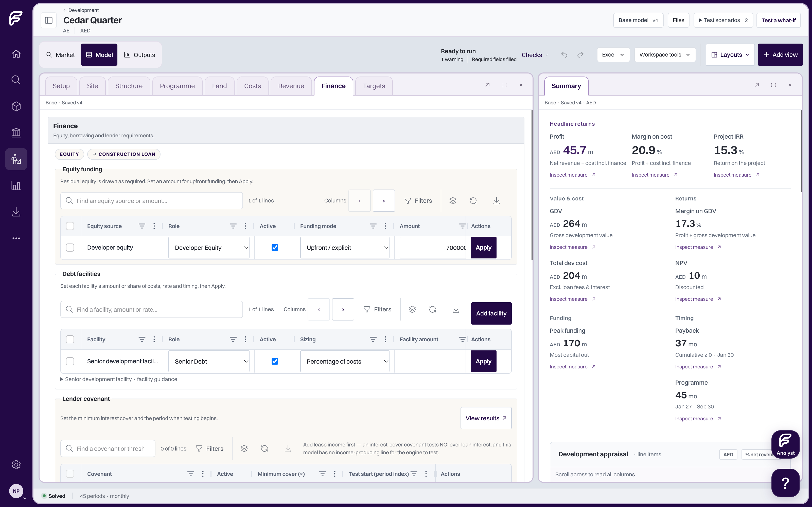Uncheck the Active checkbox for Developer equity
812x507 pixels.
275,248
